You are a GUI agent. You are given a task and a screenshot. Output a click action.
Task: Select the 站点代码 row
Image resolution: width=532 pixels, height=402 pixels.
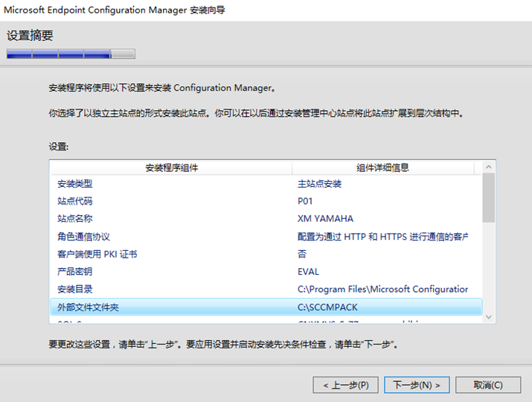(x=266, y=201)
